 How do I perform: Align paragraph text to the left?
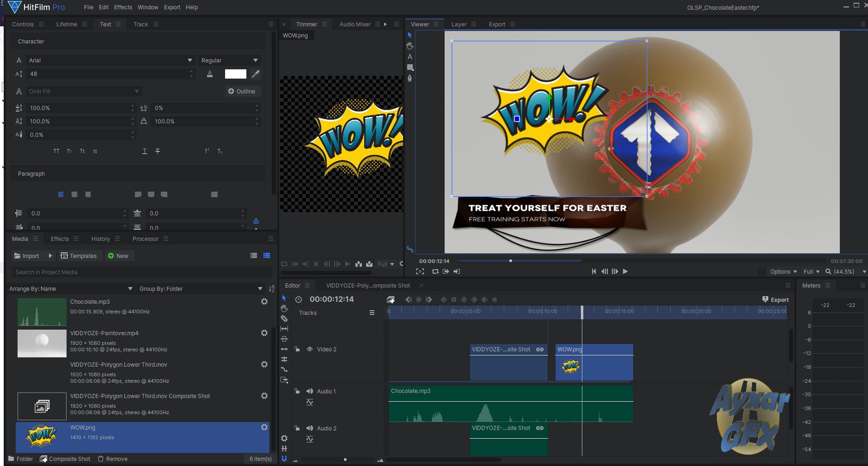point(61,195)
